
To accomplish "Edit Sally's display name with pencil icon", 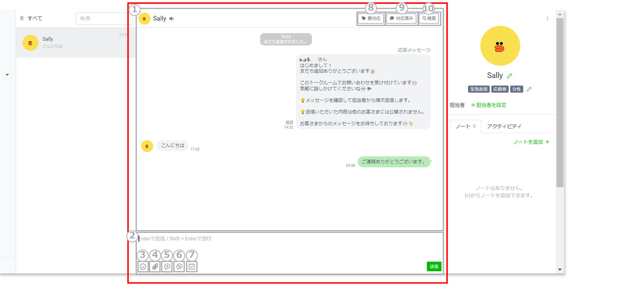I will [510, 76].
